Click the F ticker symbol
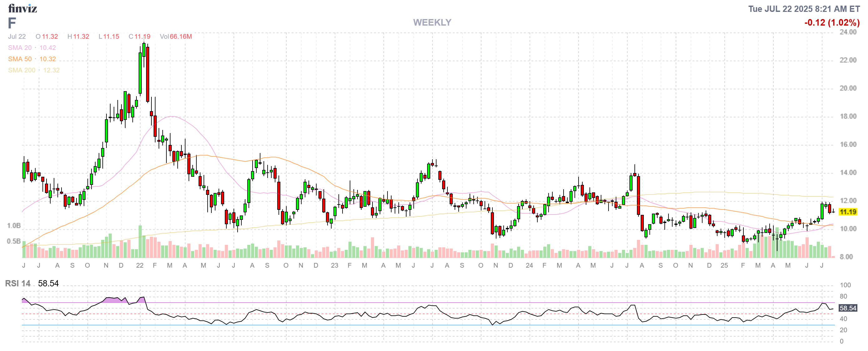 [12, 23]
